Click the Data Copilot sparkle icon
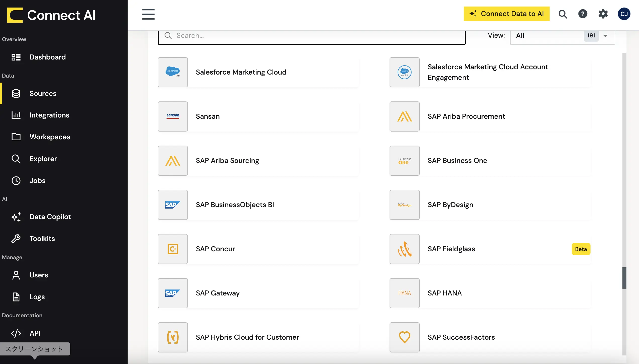 click(16, 217)
